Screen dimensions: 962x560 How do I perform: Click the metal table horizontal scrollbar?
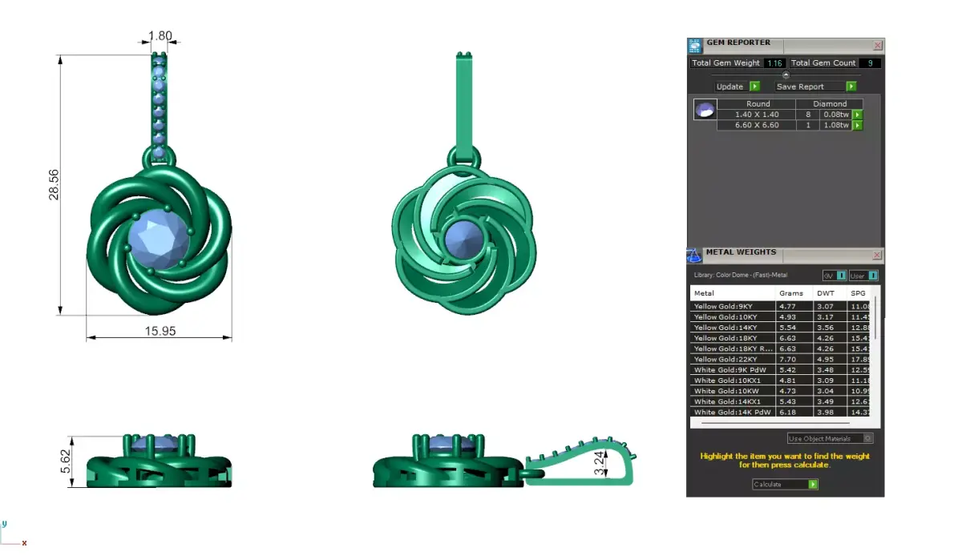click(x=775, y=423)
